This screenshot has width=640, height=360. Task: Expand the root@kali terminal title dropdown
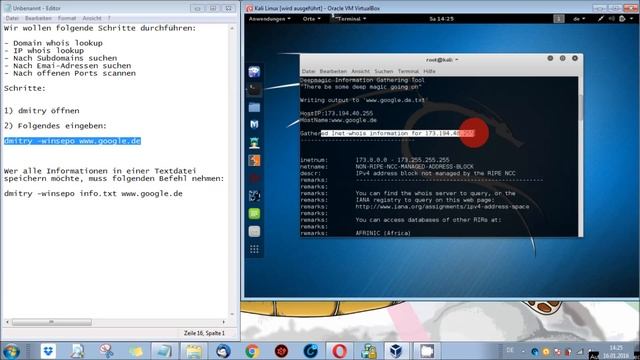tap(442, 60)
